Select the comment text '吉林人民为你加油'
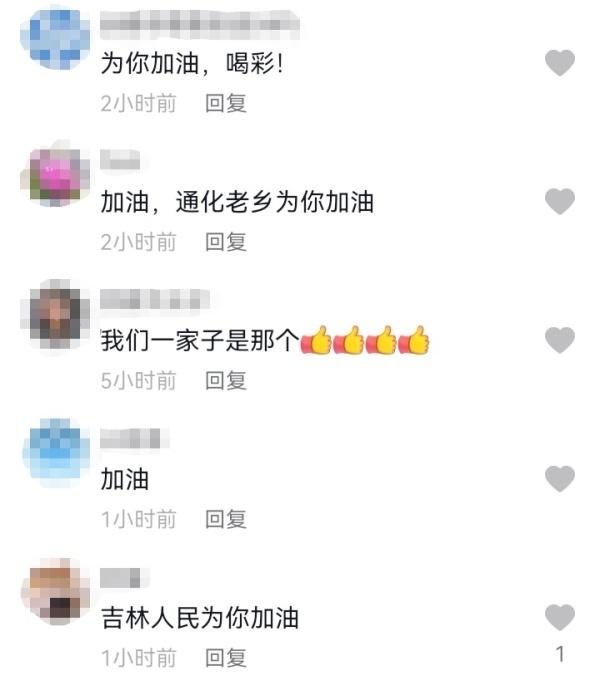600x690 pixels. [x=200, y=617]
